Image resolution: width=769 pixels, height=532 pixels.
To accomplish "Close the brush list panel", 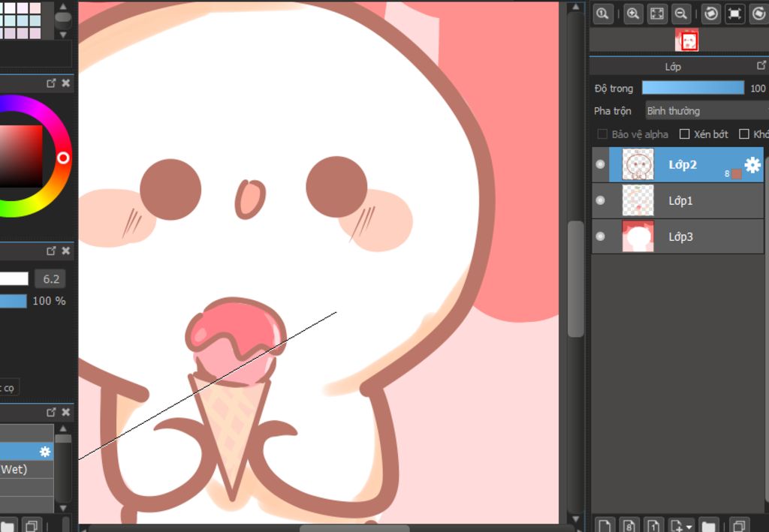I will pos(66,413).
